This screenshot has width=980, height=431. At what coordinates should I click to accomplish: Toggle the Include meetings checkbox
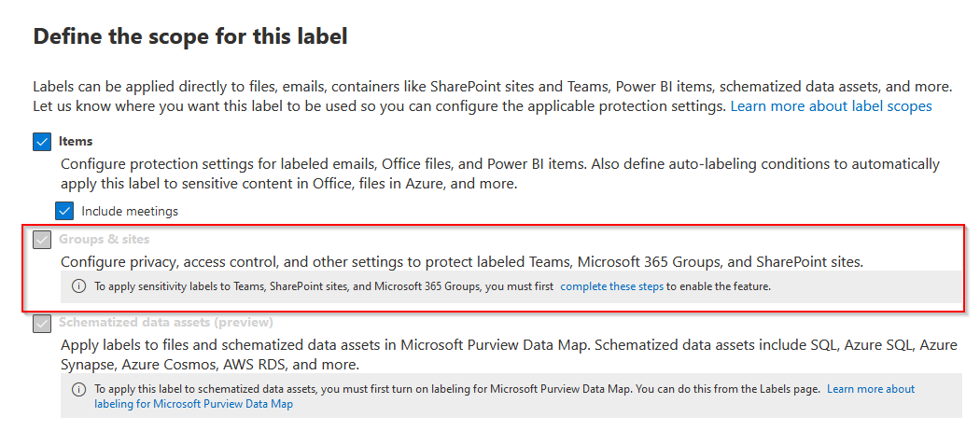point(64,211)
